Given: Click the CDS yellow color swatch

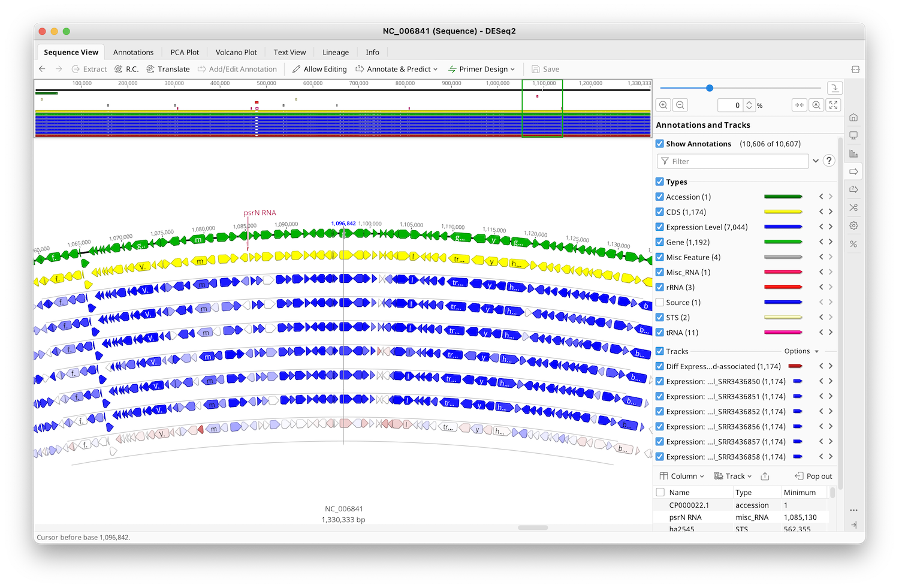Looking at the screenshot, I should click(x=783, y=212).
